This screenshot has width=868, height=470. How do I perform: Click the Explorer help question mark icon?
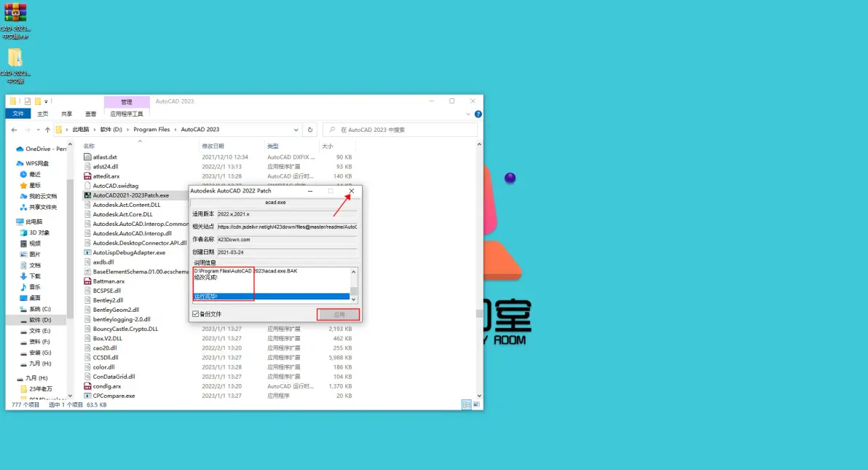pos(477,114)
